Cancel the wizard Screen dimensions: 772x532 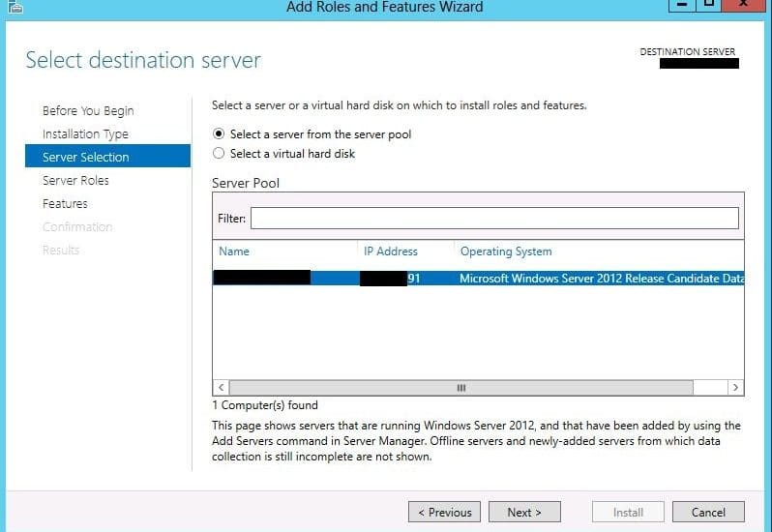click(708, 512)
